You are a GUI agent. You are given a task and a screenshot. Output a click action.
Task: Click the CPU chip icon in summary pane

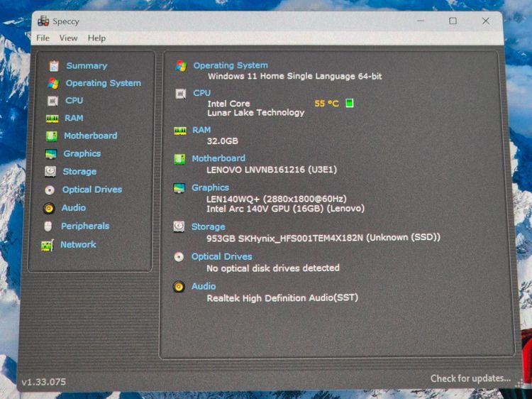pos(180,94)
